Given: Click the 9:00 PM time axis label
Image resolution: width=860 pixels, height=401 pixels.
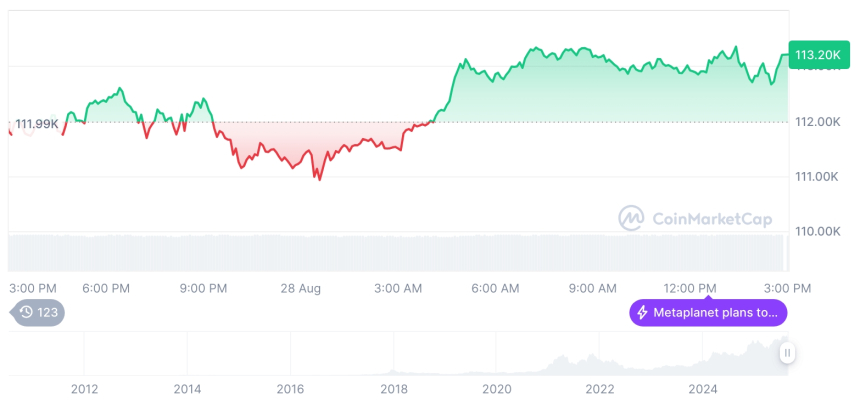Looking at the screenshot, I should click(204, 288).
